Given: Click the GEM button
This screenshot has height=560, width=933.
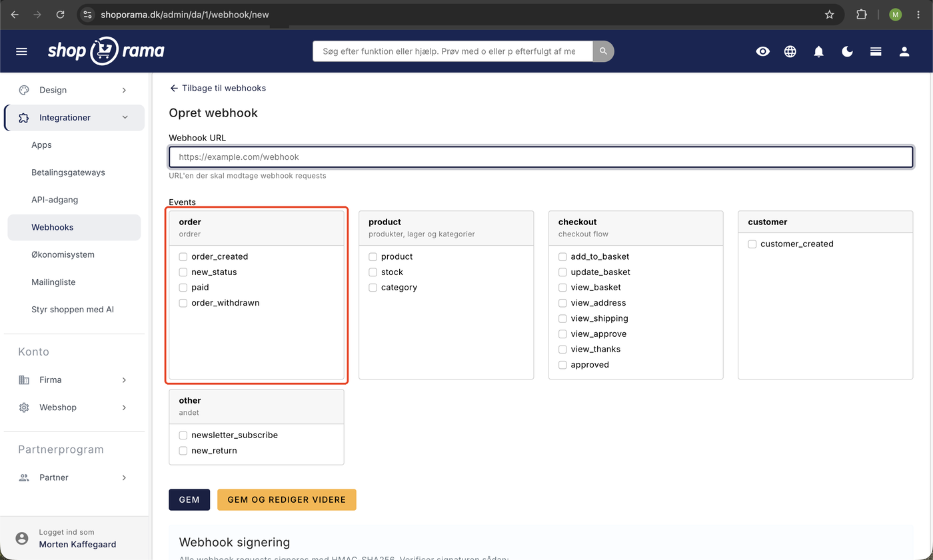Looking at the screenshot, I should [x=189, y=500].
